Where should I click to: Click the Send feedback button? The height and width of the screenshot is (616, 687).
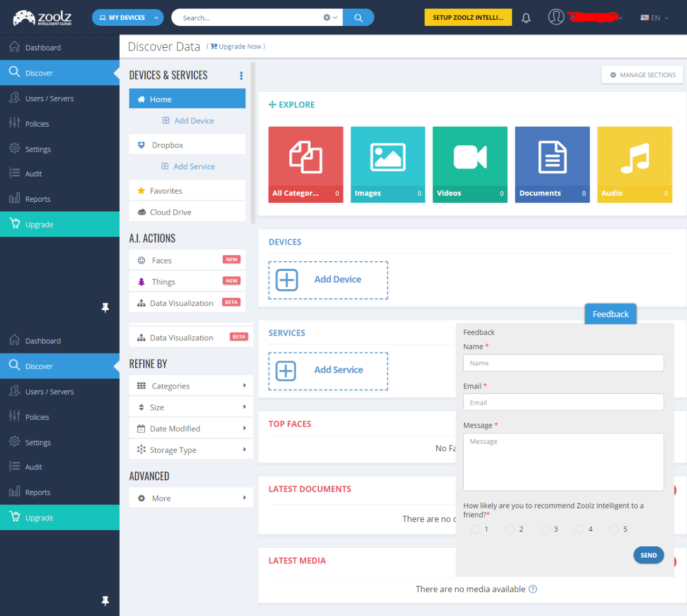point(648,555)
